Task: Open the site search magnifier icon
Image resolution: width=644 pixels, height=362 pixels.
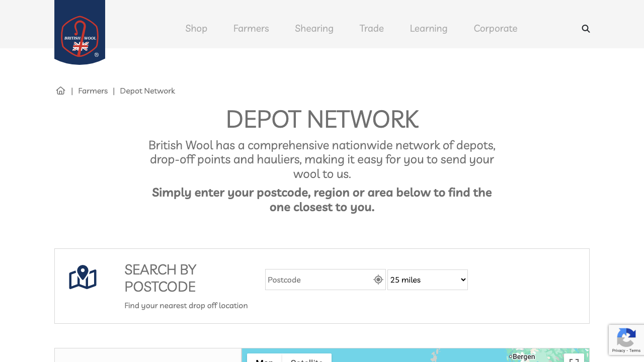Action: (x=586, y=29)
